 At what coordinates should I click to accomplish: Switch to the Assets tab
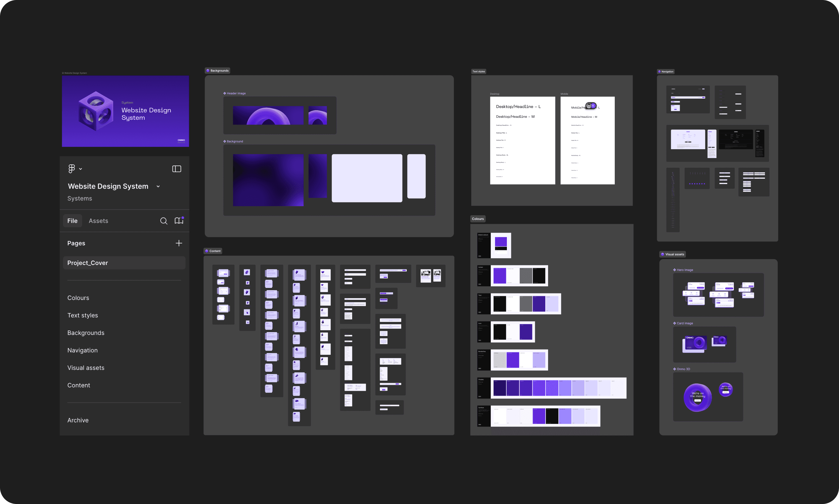[98, 221]
